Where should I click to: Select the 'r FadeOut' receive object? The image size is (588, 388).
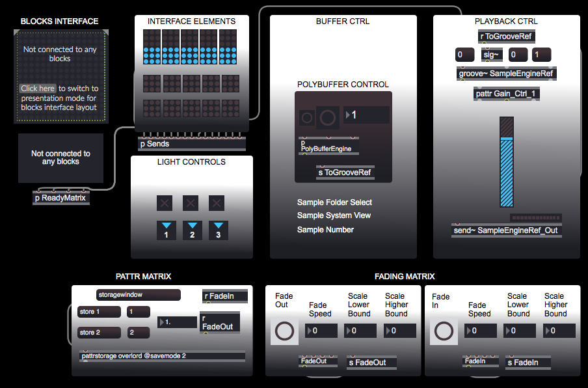click(220, 323)
